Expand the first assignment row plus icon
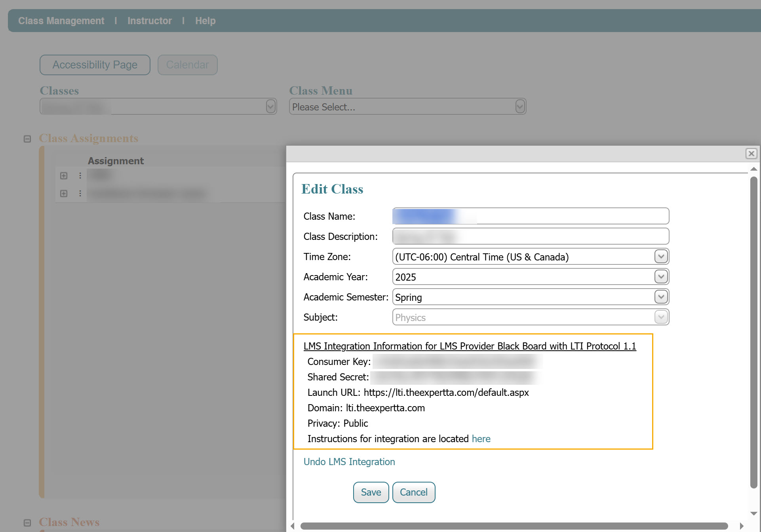Screen dimensions: 761x532 point(64,176)
